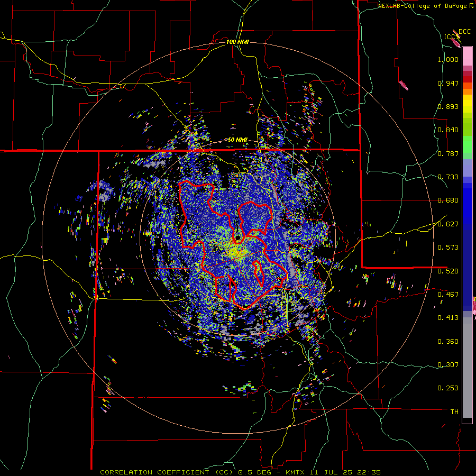Click the 0.413 scale value
The width and height of the screenshot is (476, 476).
click(x=448, y=318)
